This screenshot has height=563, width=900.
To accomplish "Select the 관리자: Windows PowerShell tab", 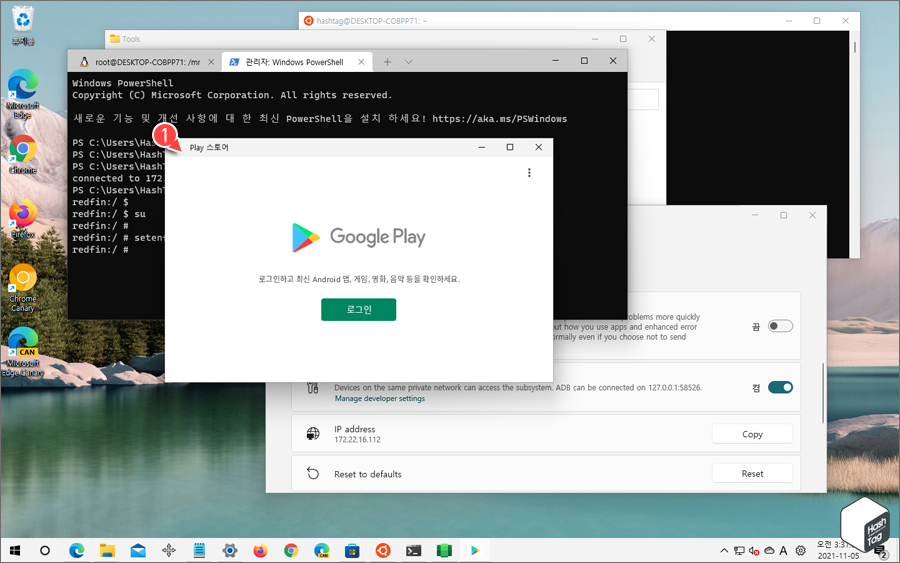I will tap(294, 62).
